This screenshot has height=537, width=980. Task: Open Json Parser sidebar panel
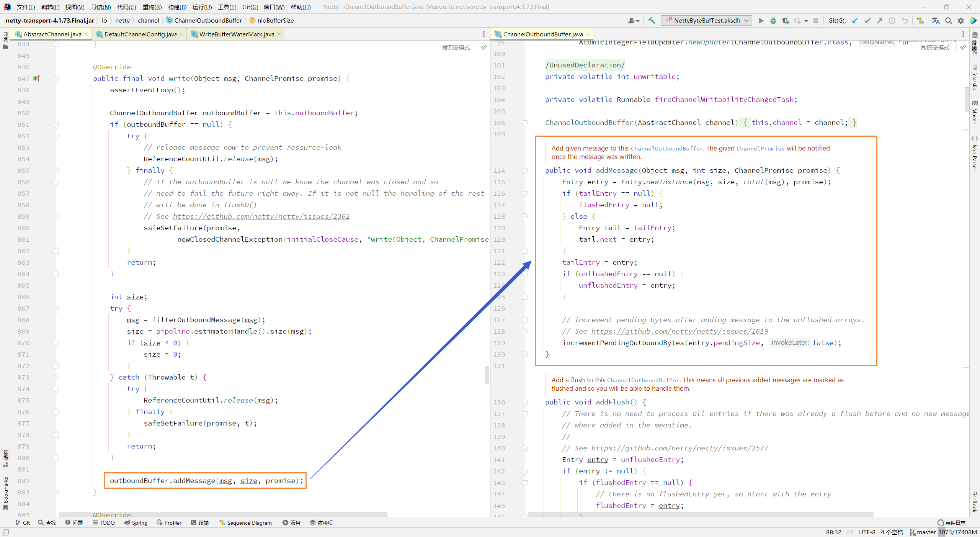975,153
